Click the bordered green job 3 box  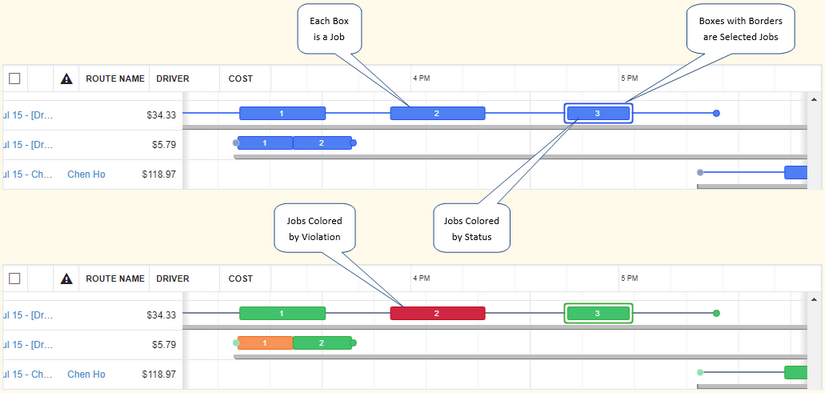coord(598,314)
